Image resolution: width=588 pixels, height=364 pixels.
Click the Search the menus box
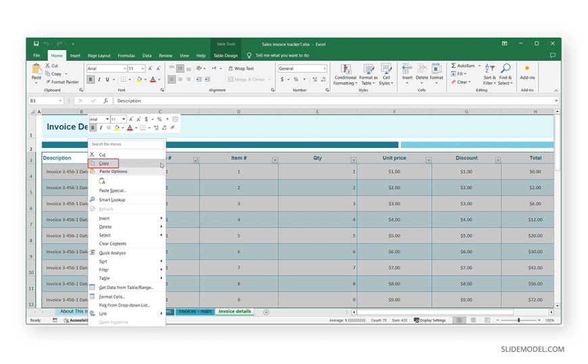pos(127,145)
